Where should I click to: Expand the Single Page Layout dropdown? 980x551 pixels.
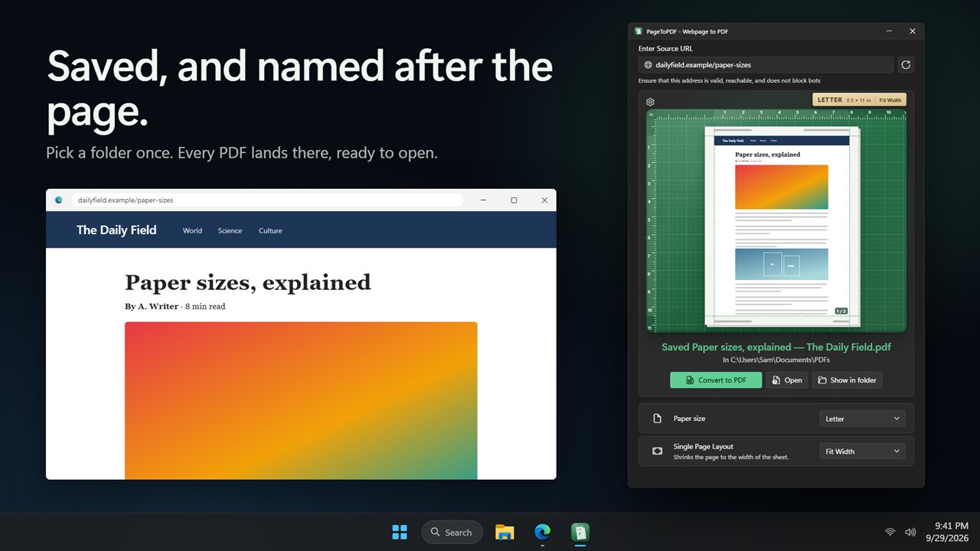862,452
